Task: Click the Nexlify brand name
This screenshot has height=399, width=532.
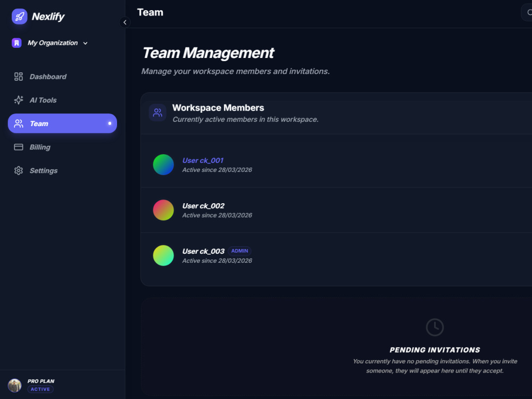Action: point(48,16)
